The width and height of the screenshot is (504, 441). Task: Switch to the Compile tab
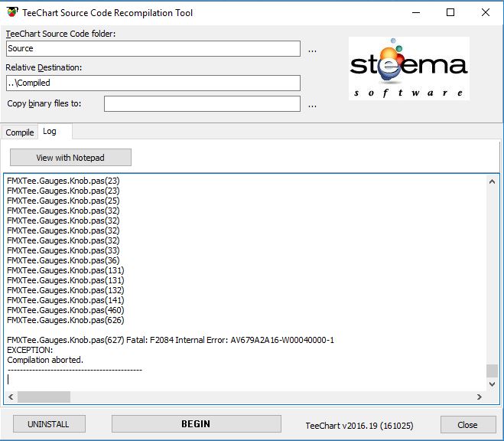click(x=20, y=132)
